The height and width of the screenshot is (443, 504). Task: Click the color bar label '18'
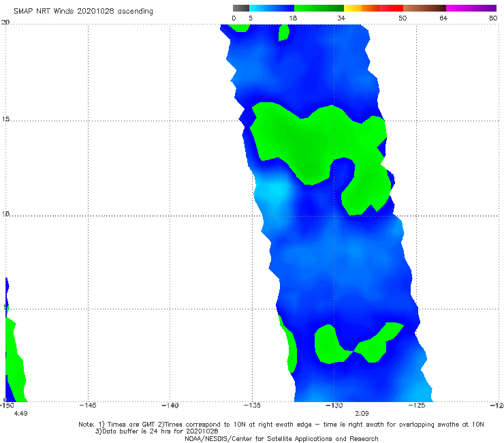(293, 18)
